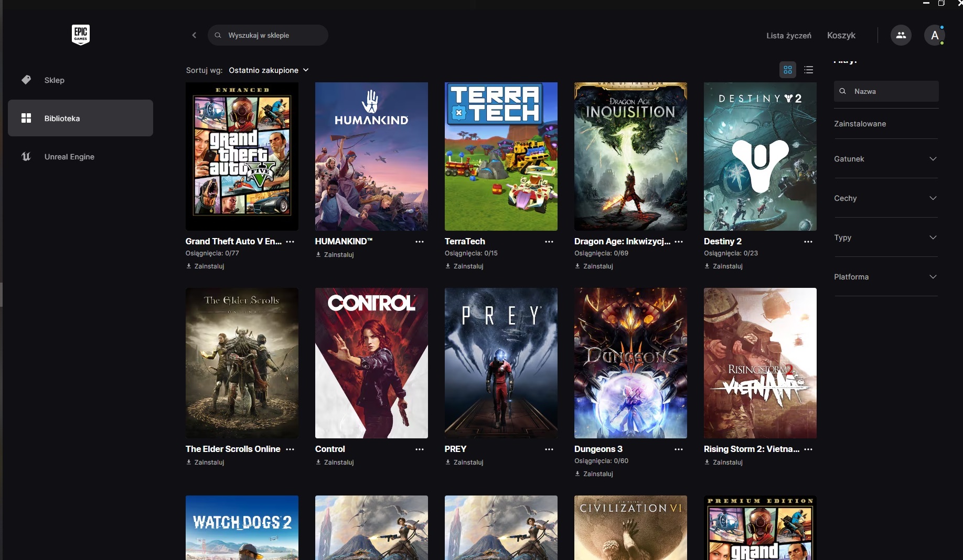
Task: Click the Nazwa filter input field
Action: pos(886,91)
